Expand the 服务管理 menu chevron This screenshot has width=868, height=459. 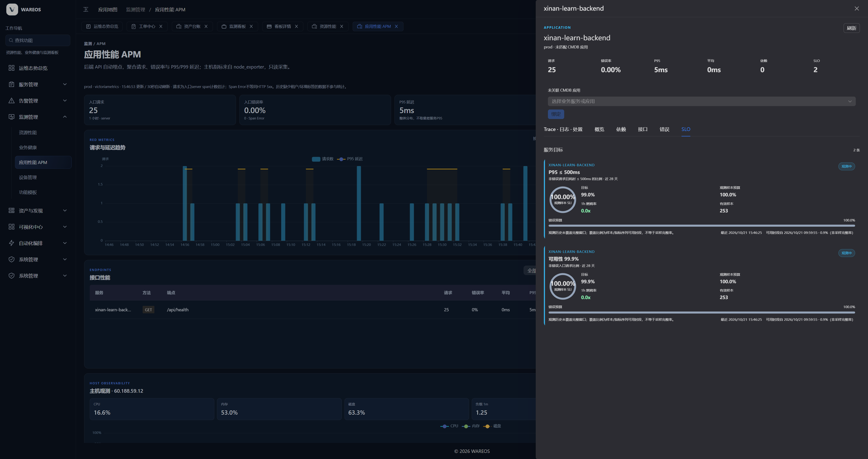pos(65,84)
